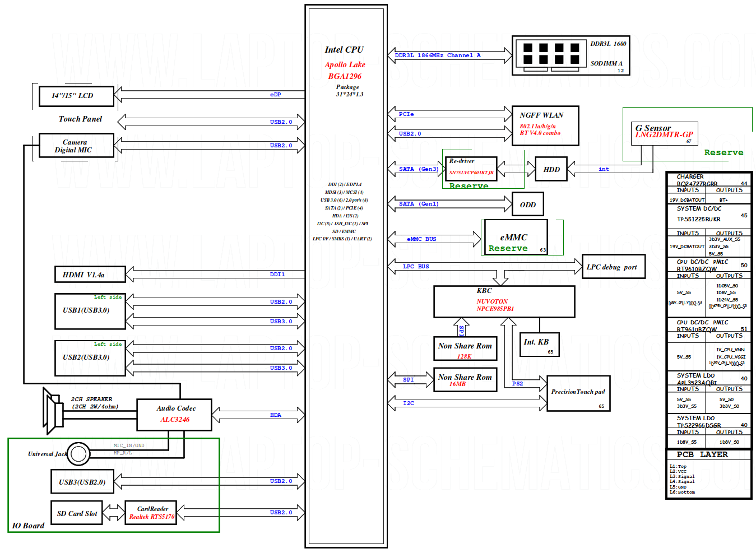Click the SODIMM memory module graphic
Screen dimensions: 756x553
551,56
